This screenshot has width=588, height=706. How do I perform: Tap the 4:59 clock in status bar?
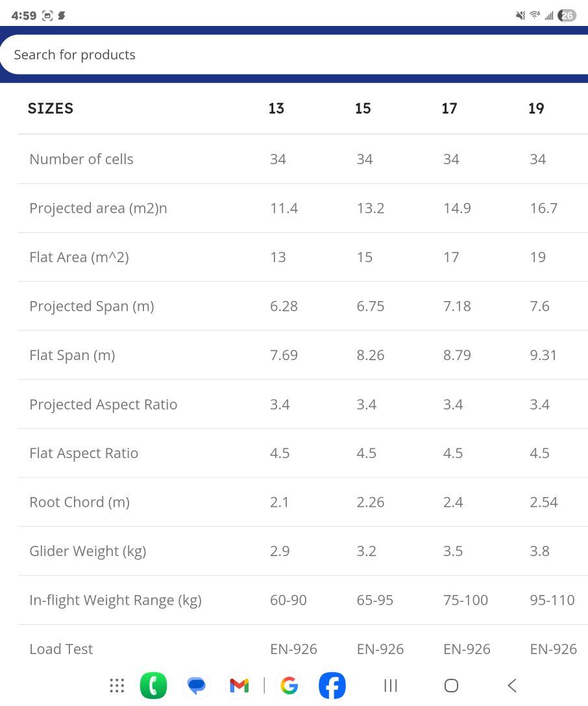(x=24, y=16)
